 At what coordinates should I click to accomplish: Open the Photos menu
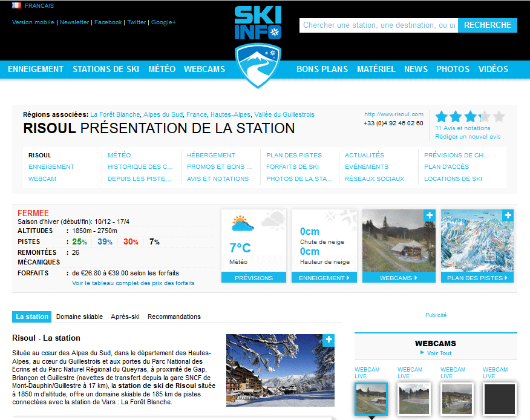coord(453,69)
